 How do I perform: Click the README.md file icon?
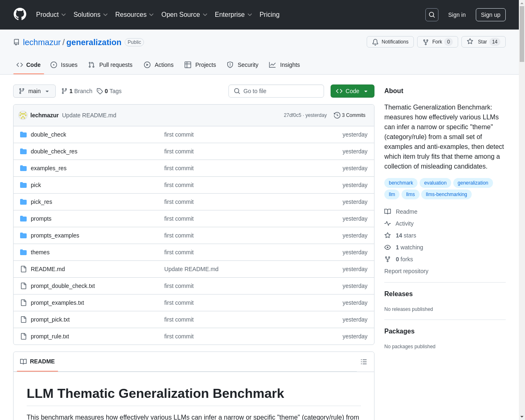tap(23, 269)
